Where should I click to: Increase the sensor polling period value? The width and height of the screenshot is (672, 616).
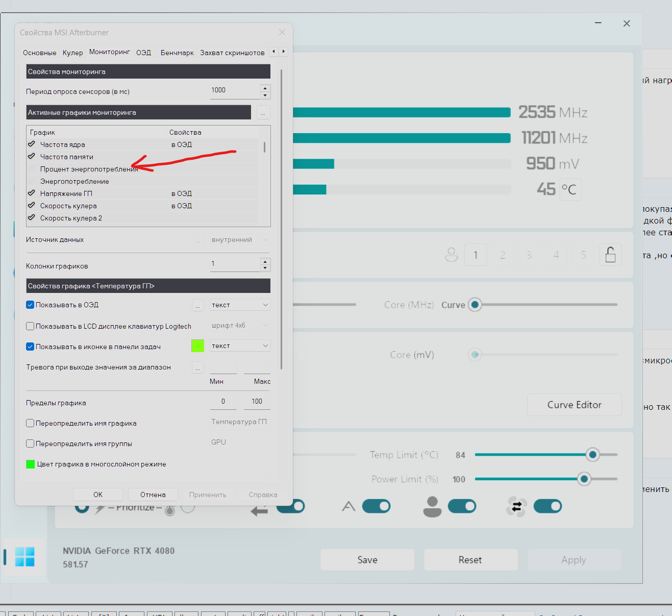[265, 88]
